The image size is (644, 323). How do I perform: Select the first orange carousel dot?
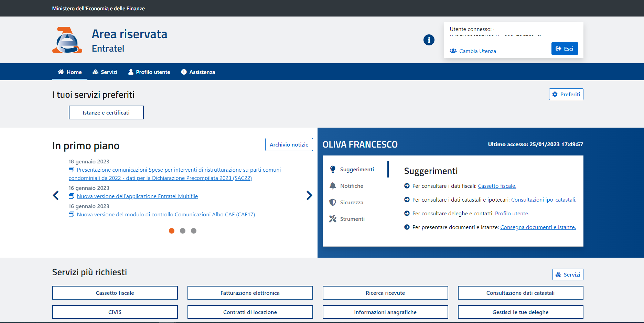[172, 231]
